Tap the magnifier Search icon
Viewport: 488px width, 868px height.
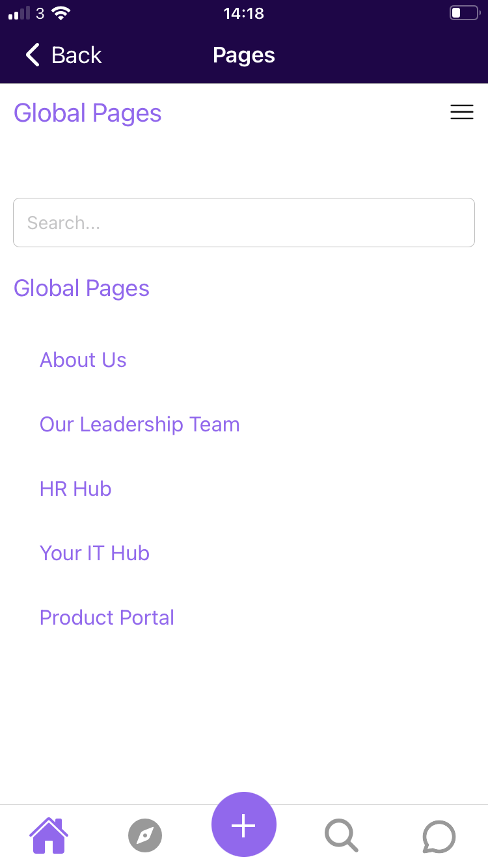pyautogui.click(x=342, y=836)
